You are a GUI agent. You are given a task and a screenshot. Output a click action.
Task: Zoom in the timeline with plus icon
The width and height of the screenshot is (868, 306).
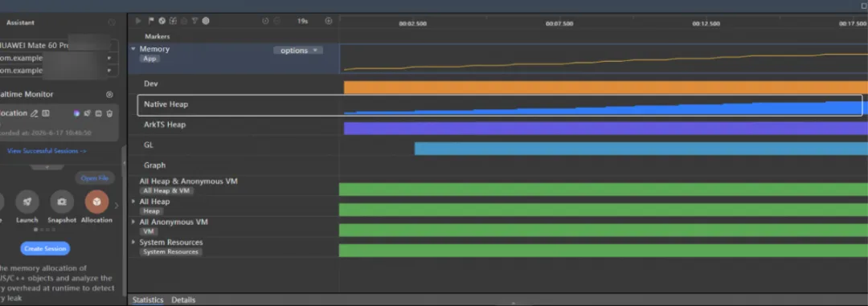pos(328,21)
